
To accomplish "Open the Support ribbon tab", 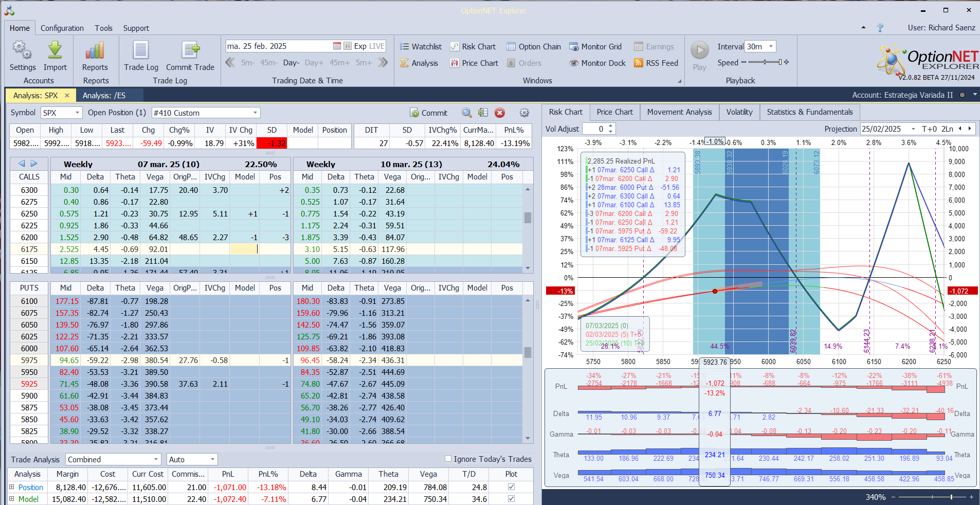I will [x=136, y=28].
